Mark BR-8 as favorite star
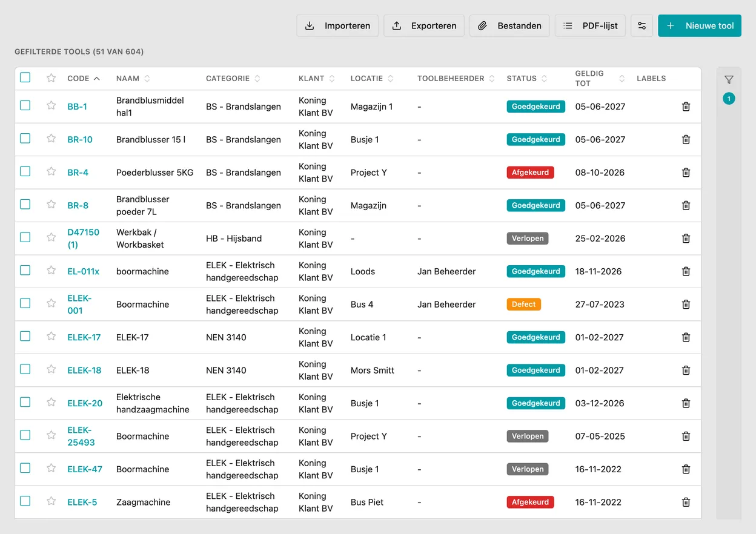 [51, 204]
